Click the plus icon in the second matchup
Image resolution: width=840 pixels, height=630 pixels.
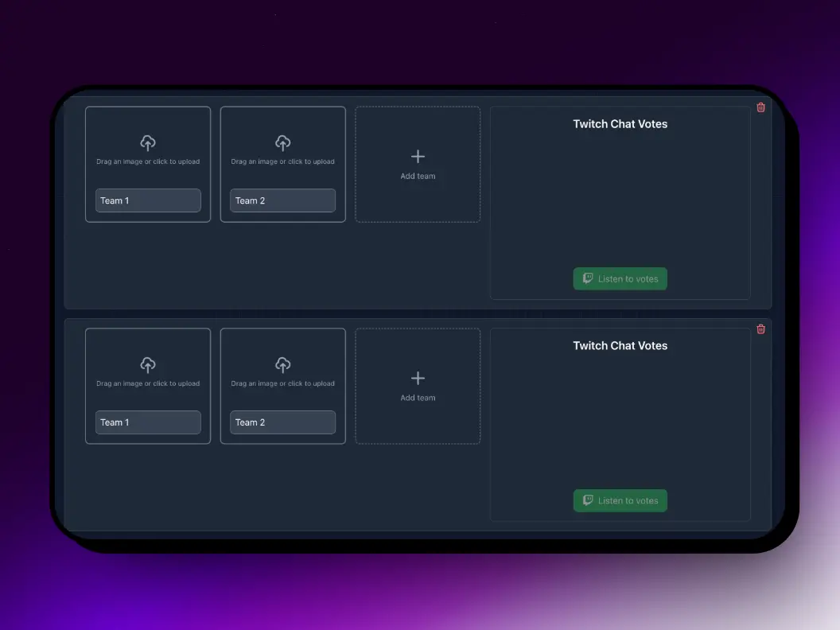coord(418,378)
